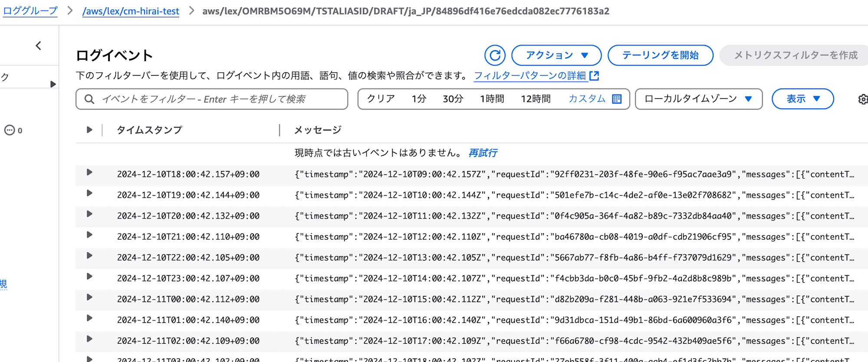Screen dimensions: 868x362
Task: Select the 30分 time range
Action: click(x=453, y=99)
